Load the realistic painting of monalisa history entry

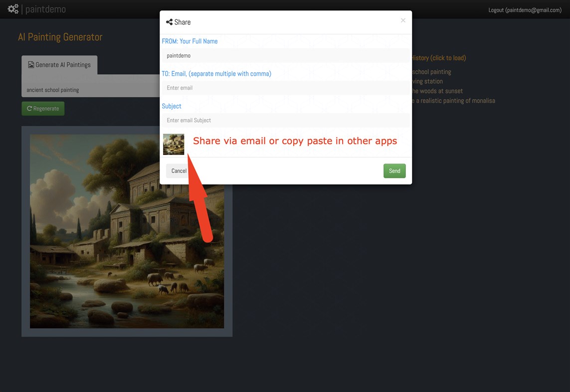point(451,100)
